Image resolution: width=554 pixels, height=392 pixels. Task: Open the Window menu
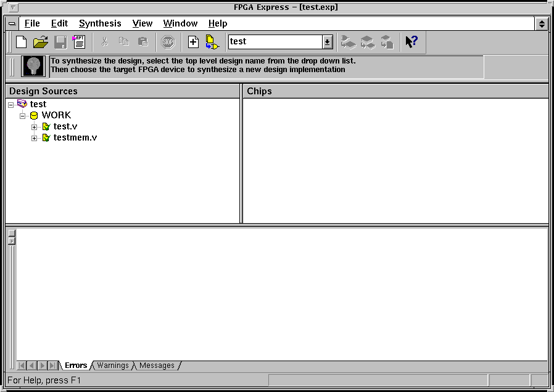pos(180,23)
